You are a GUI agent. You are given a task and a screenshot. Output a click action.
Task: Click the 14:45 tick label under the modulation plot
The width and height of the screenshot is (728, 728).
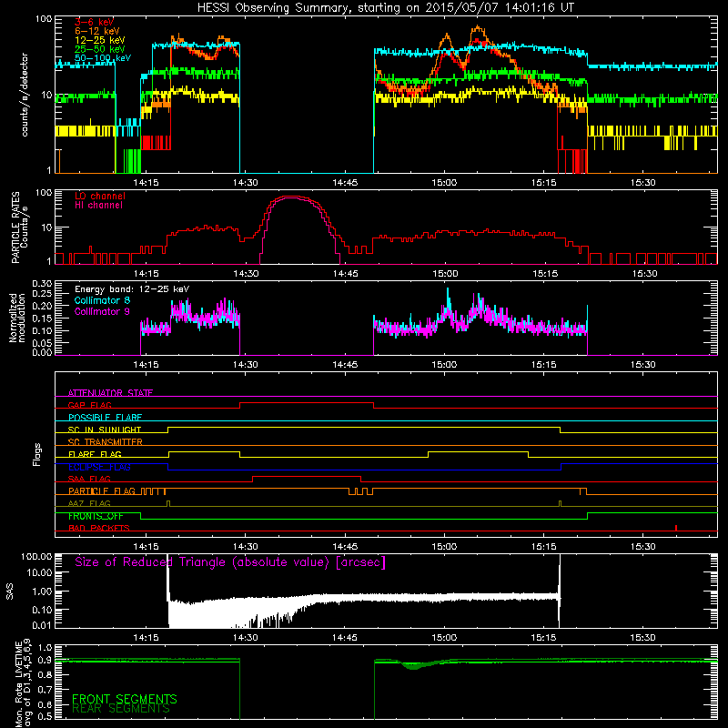click(345, 365)
